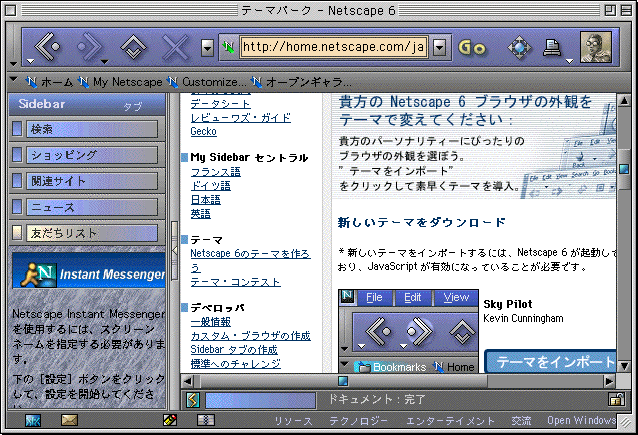Open the Sidebar タブ menu
This screenshot has height=435, width=638.
click(x=133, y=107)
